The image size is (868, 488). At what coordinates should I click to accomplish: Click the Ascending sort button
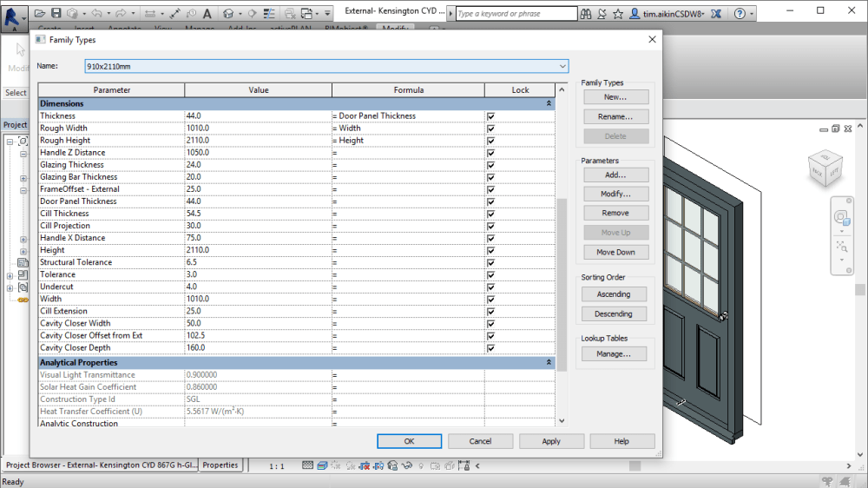[x=614, y=294]
